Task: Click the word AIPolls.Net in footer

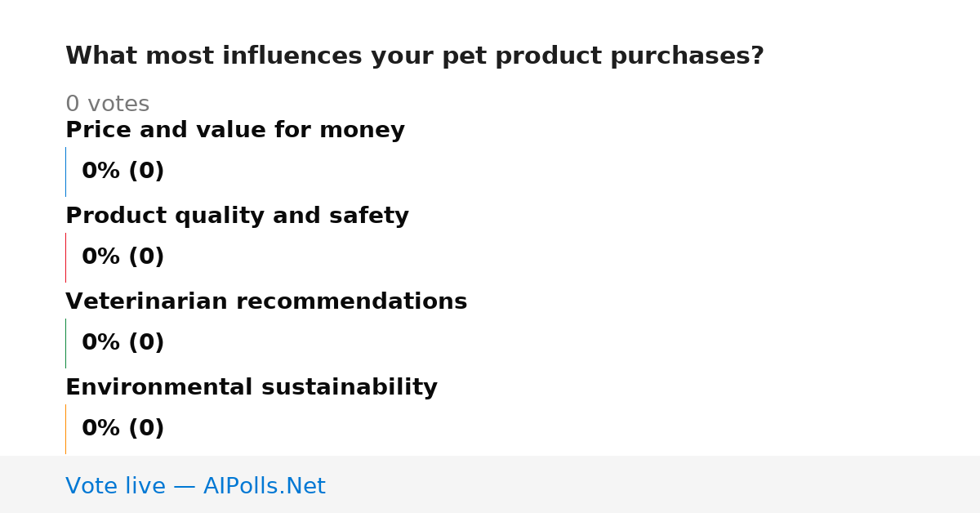Action: click(x=265, y=486)
